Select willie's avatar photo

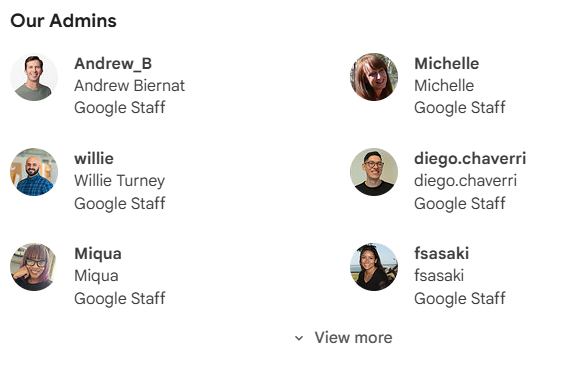pyautogui.click(x=34, y=172)
